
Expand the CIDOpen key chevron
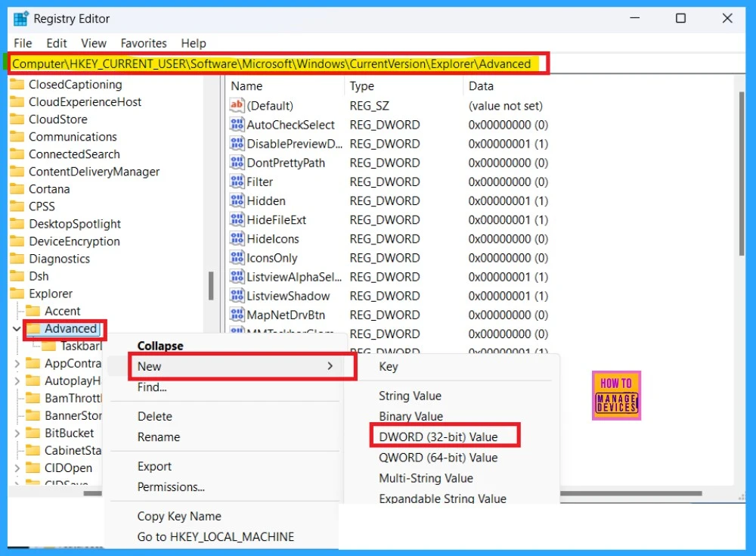(17, 467)
